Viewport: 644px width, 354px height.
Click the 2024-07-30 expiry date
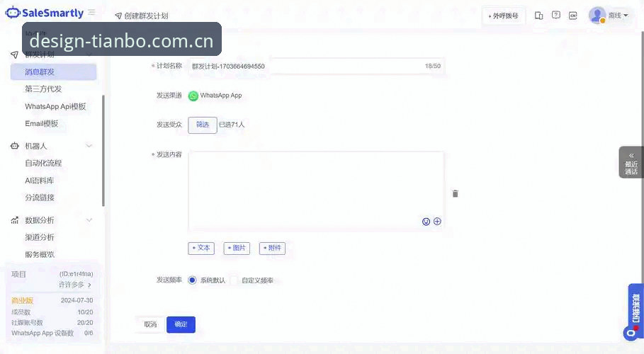pyautogui.click(x=77, y=300)
